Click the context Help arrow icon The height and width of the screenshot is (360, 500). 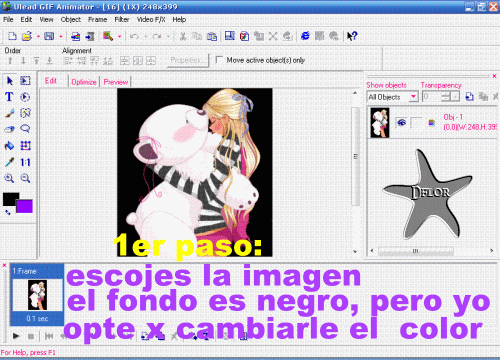tap(352, 36)
